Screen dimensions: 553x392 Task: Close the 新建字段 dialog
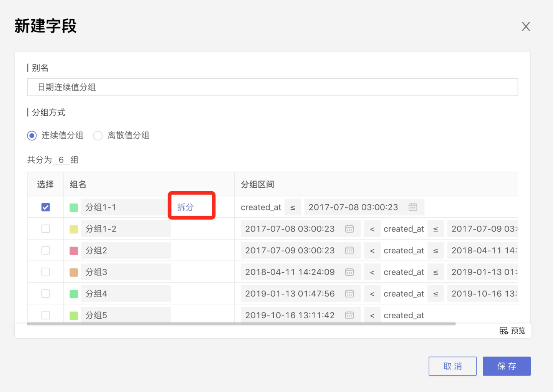[x=526, y=26]
